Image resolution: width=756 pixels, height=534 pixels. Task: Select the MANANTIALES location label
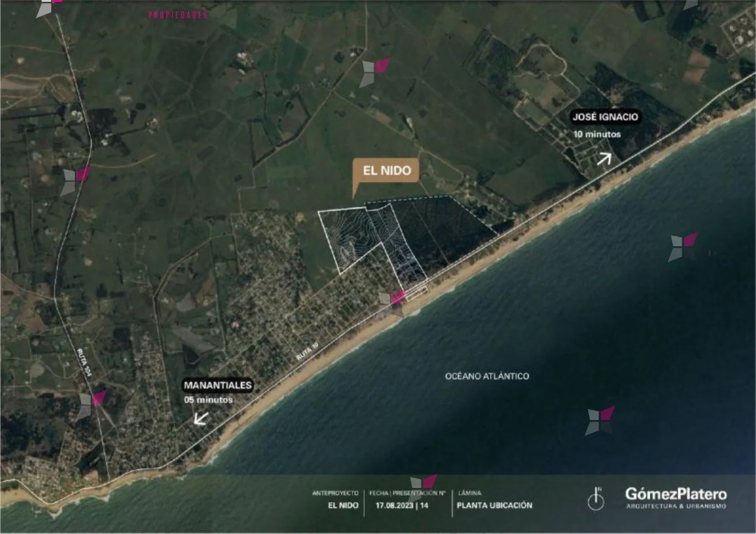217,385
